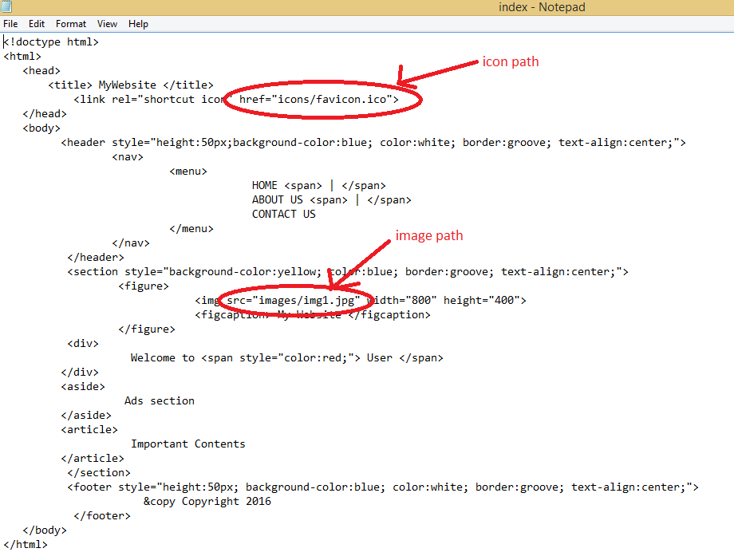Open the Edit menu
Screen dimensions: 734x560
tap(37, 23)
